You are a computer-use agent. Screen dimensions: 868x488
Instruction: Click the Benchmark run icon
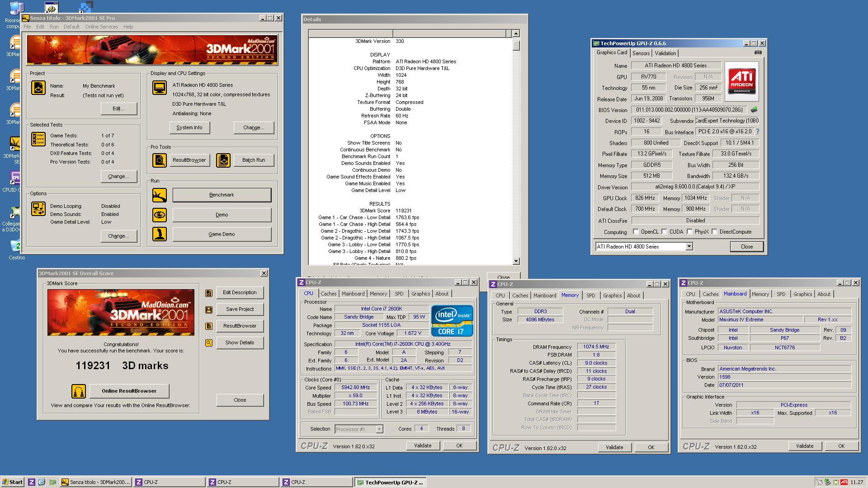[159, 195]
